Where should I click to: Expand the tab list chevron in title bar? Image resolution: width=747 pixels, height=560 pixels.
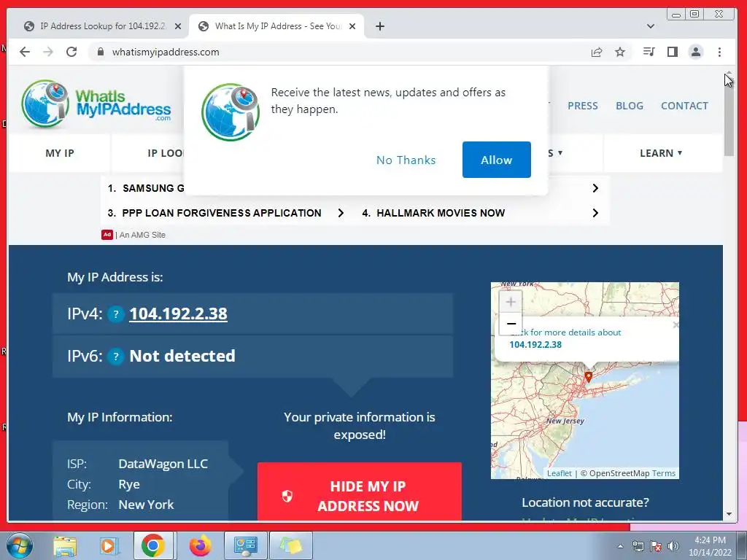click(x=650, y=26)
